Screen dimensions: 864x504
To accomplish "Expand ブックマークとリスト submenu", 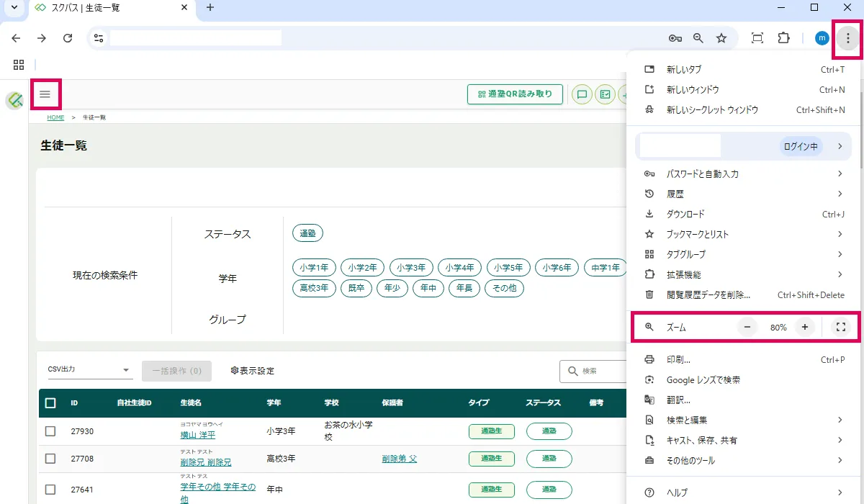I will coord(744,235).
